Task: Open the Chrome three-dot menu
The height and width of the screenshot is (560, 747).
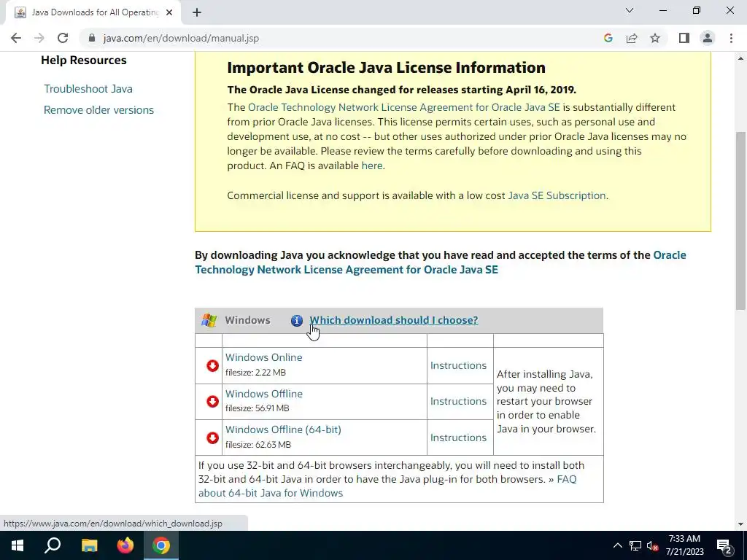Action: pos(731,38)
